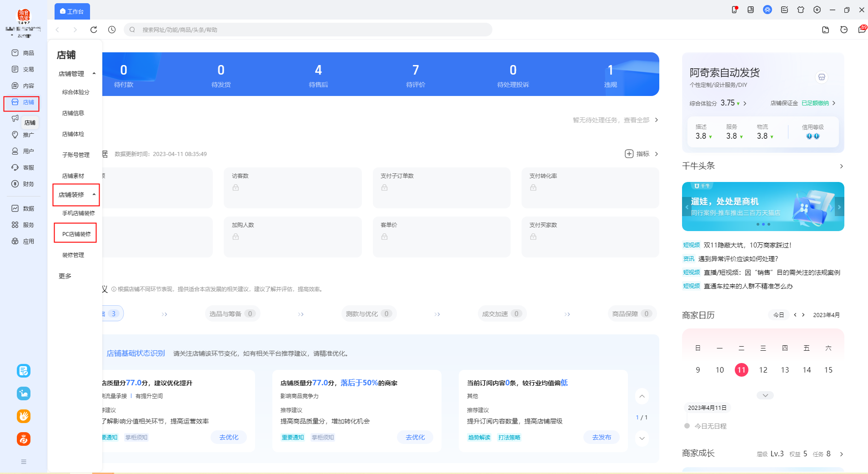Click the 今日 calendar button

[x=779, y=315]
